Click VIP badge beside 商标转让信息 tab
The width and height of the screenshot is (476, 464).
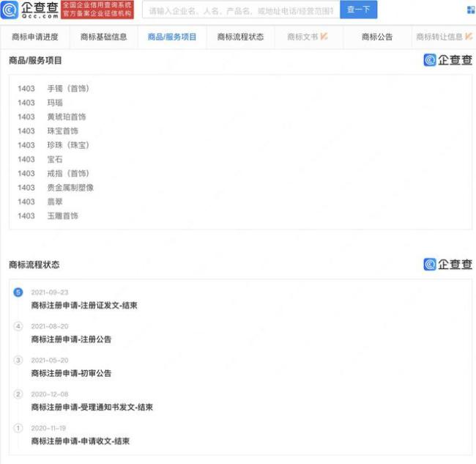[x=469, y=37]
